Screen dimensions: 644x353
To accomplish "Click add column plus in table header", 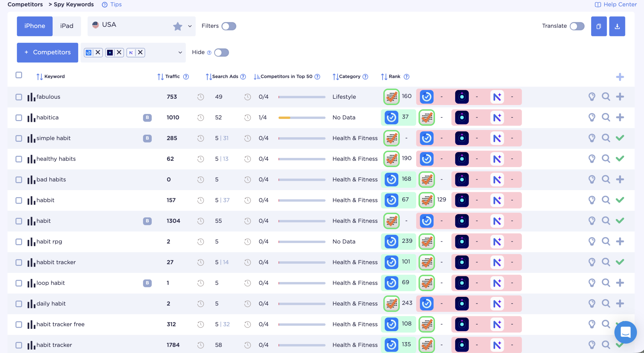I will 620,77.
